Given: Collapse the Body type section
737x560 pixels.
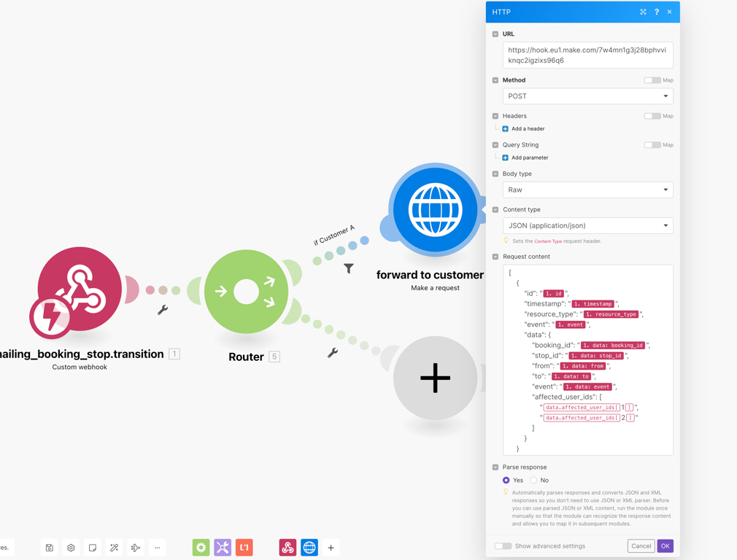Looking at the screenshot, I should tap(495, 174).
